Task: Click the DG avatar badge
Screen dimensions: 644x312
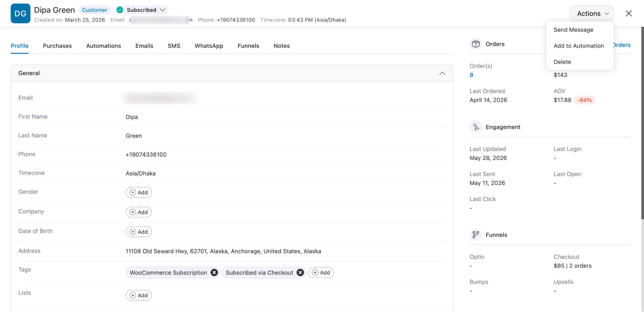Action: (20, 14)
